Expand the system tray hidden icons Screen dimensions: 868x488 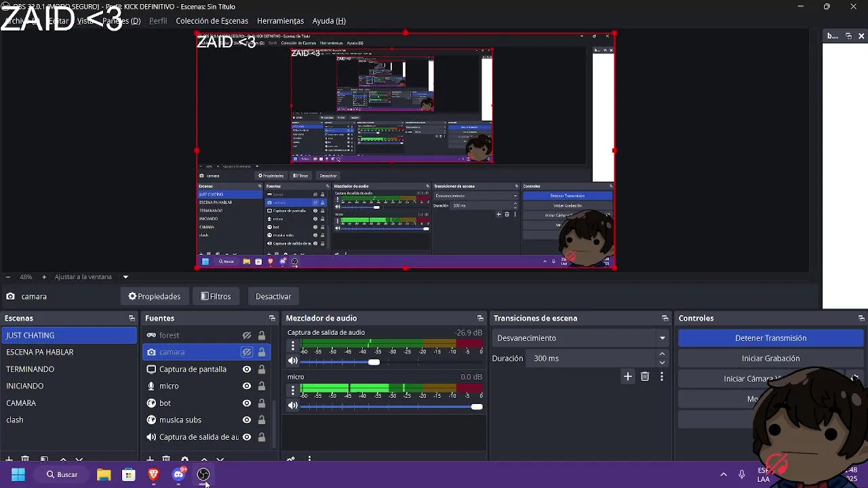724,474
